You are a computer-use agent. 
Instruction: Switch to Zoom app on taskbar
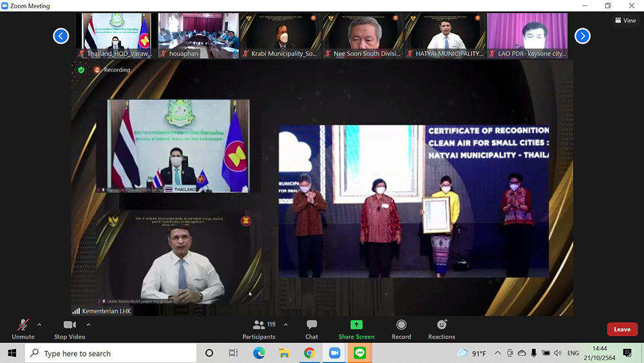[x=334, y=353]
